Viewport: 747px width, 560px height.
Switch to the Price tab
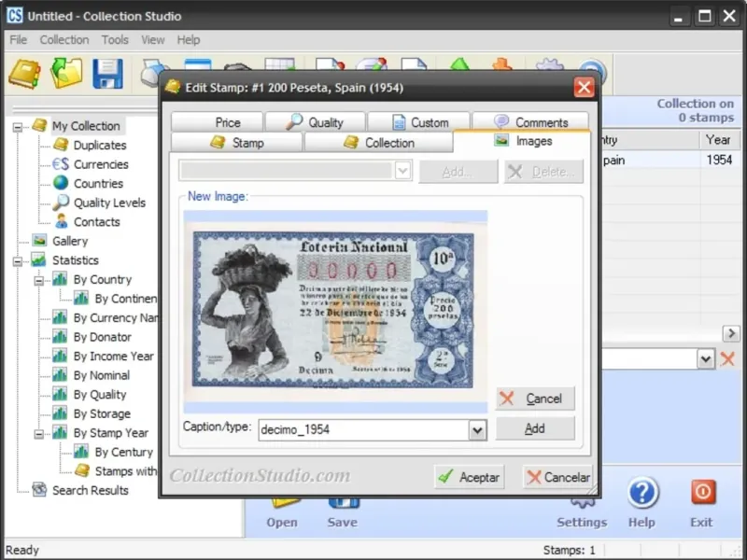(217, 123)
